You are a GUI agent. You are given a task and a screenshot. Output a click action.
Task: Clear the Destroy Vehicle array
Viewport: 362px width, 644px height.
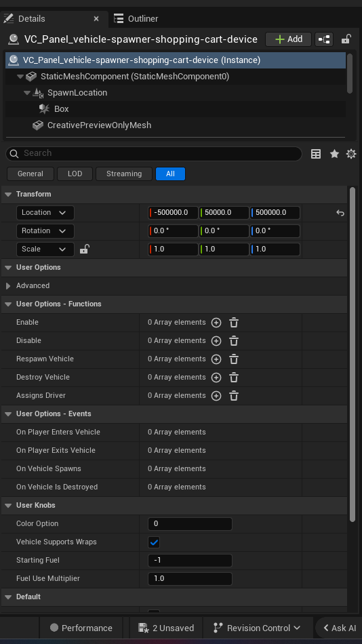pos(234,378)
